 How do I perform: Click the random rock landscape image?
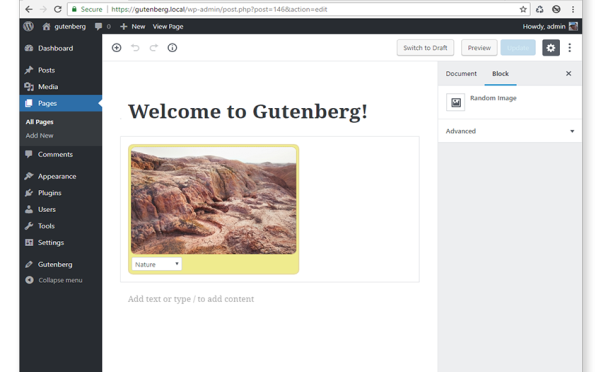click(213, 200)
